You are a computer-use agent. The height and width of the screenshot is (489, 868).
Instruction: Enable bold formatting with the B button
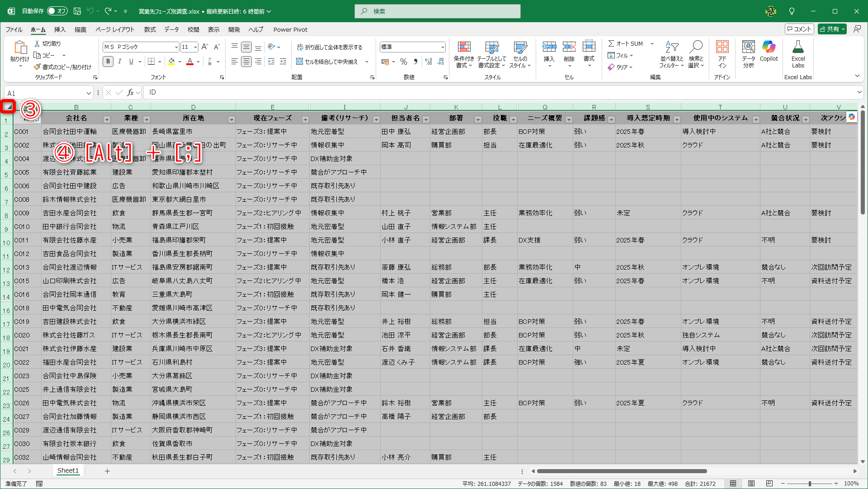click(108, 62)
